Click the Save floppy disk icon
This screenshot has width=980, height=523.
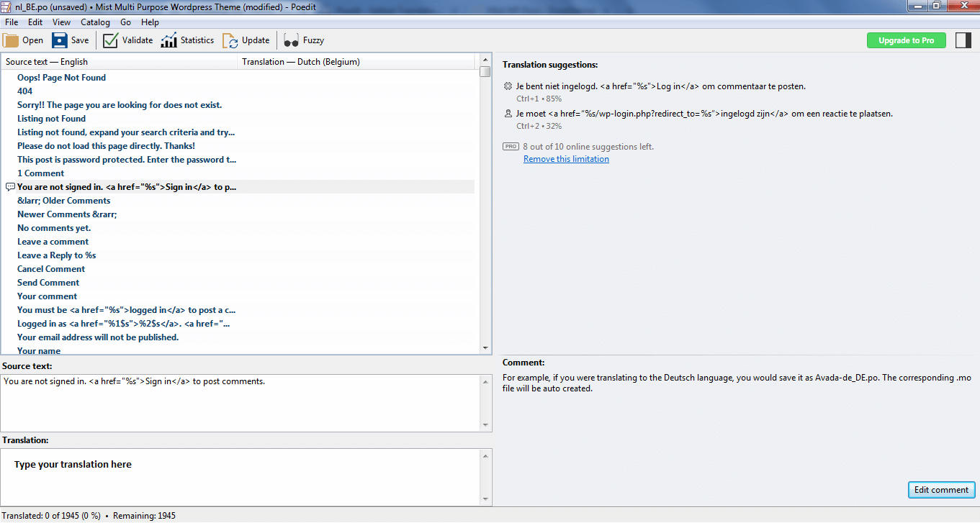(60, 40)
